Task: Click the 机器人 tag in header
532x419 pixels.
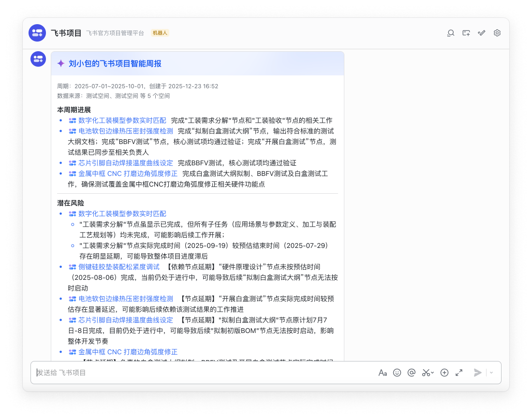Action: coord(160,33)
